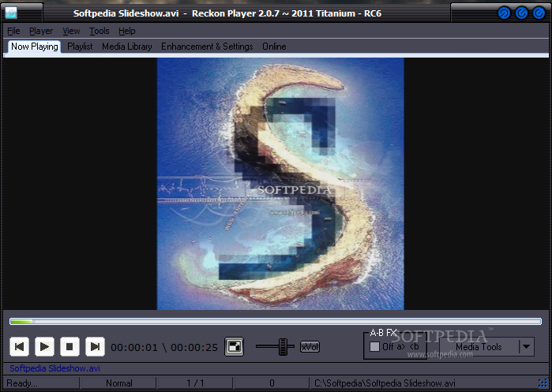This screenshot has width=552, height=392.
Task: Open the File menu
Action: click(x=13, y=31)
